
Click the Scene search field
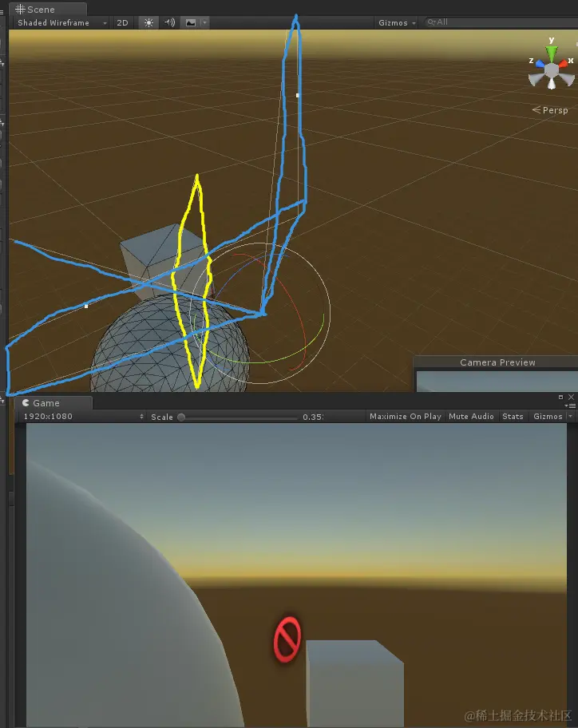(x=501, y=22)
